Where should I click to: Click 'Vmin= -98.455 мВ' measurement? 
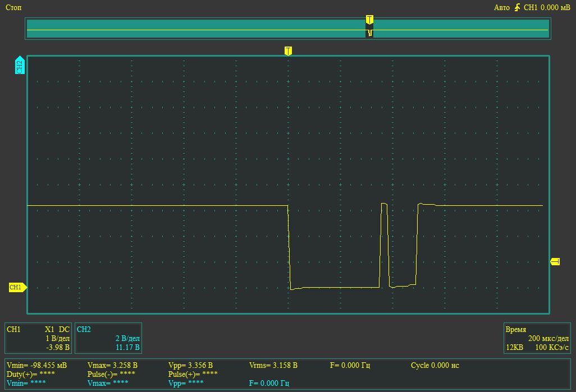pos(36,365)
